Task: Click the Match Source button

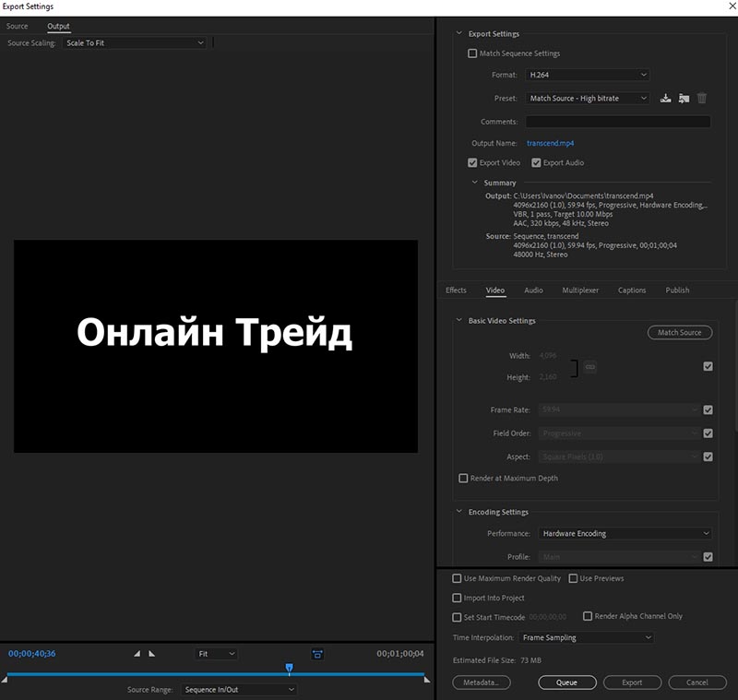Action: point(680,332)
